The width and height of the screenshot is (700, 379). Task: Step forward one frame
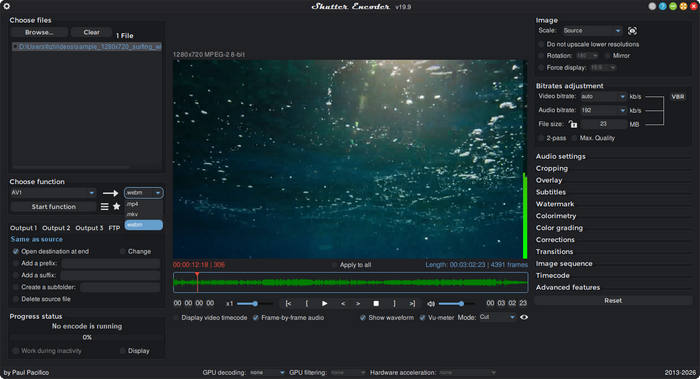(358, 304)
